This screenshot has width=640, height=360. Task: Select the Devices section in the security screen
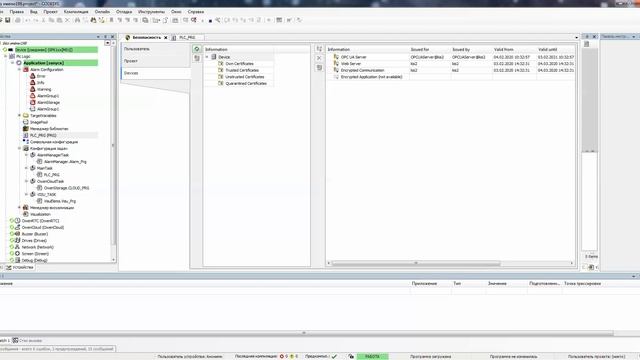pyautogui.click(x=156, y=73)
